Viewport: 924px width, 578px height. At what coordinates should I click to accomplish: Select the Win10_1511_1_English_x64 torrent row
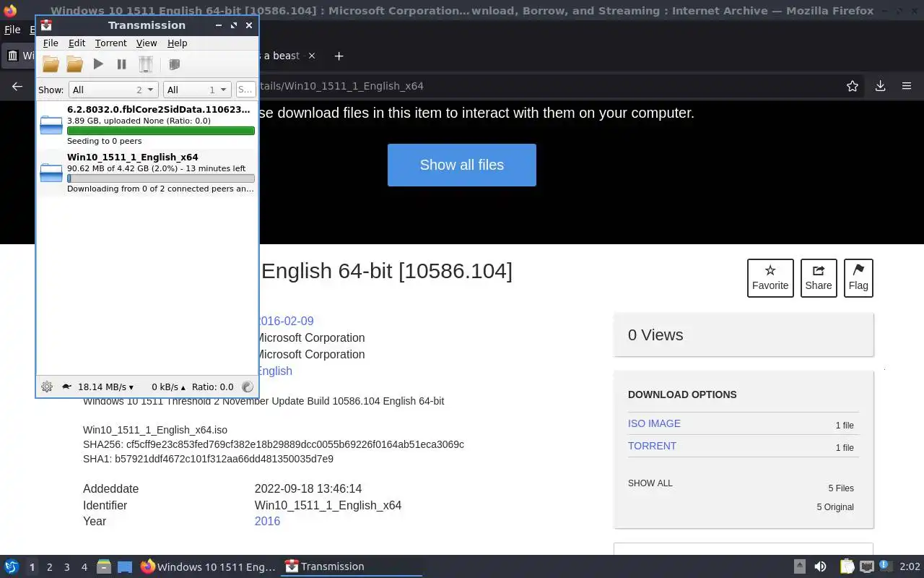pos(147,173)
